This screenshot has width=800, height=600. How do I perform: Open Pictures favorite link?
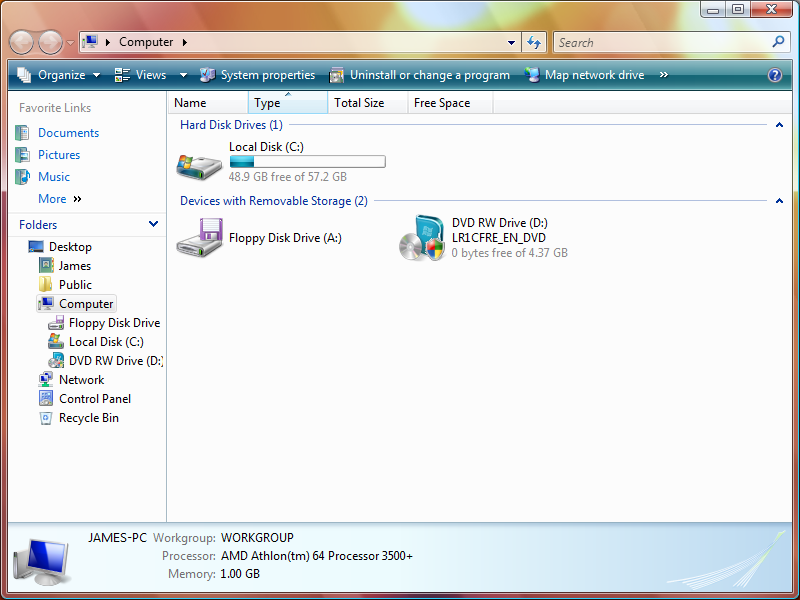coord(59,155)
